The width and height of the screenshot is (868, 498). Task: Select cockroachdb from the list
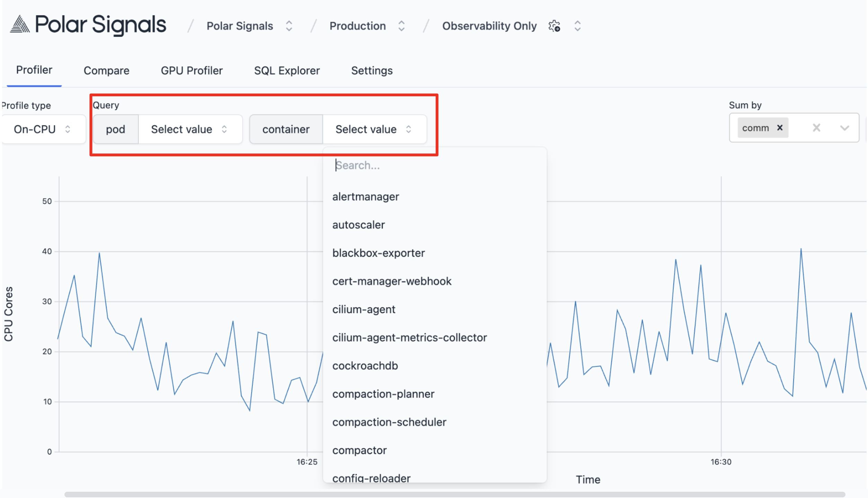point(435,366)
